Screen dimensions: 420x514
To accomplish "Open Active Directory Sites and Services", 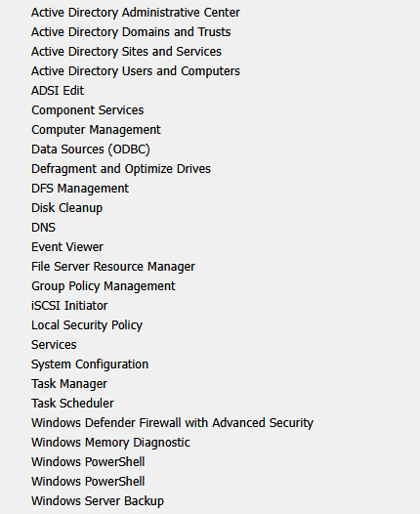I will tap(126, 52).
